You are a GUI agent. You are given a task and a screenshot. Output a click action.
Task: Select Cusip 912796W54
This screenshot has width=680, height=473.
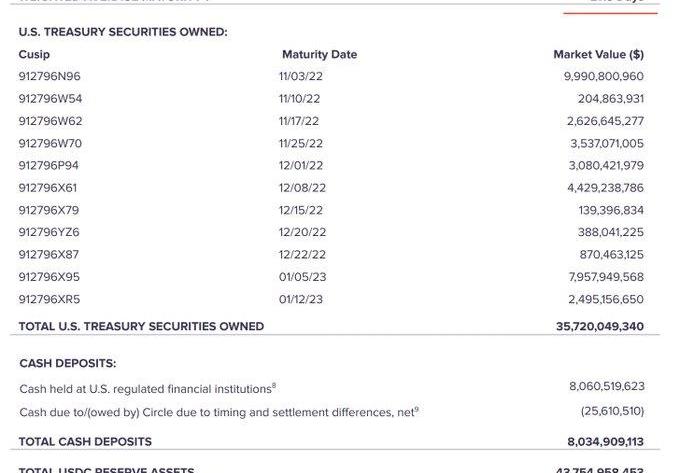point(50,98)
